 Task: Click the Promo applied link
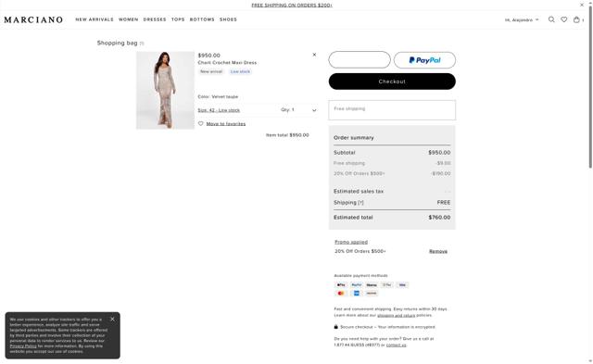pos(351,242)
